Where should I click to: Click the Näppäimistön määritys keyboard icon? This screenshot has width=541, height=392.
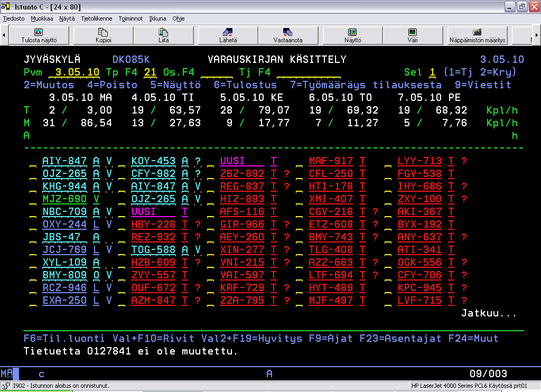(477, 32)
